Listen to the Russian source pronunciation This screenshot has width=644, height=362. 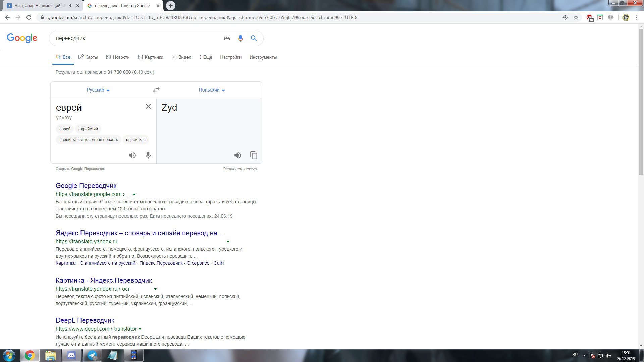click(x=132, y=155)
